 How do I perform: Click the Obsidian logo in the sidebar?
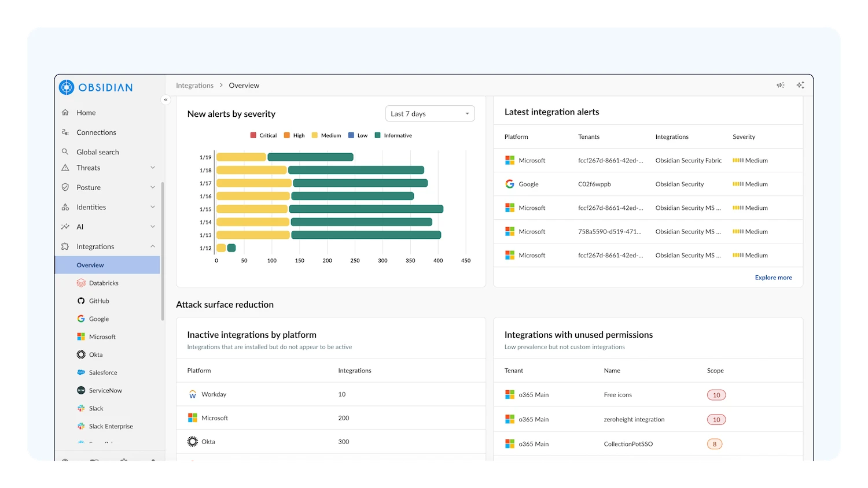(95, 87)
